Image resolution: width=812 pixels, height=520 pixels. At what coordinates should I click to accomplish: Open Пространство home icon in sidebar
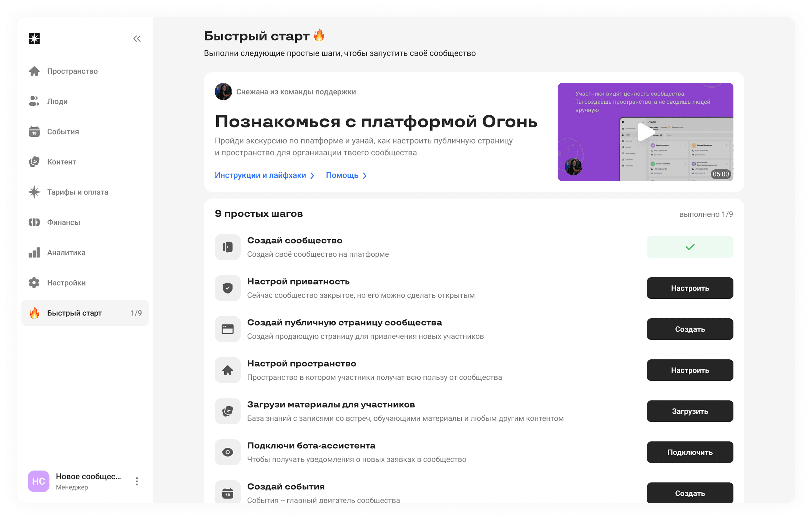tap(34, 71)
